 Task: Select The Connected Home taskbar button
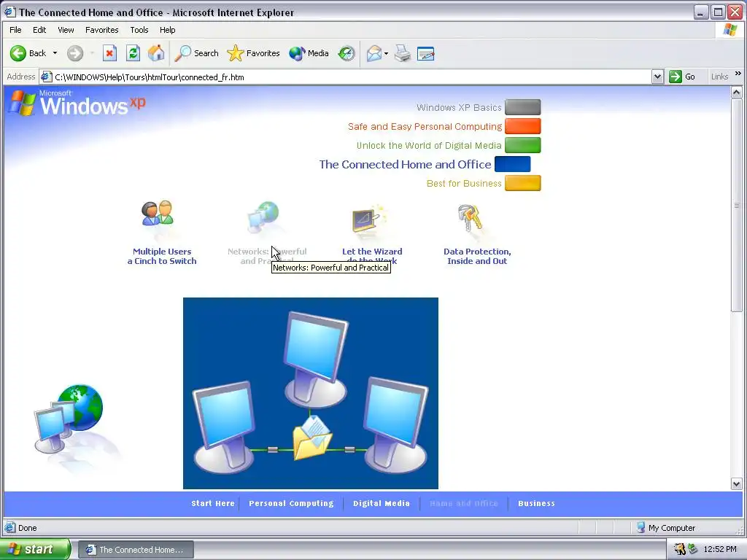pos(136,550)
